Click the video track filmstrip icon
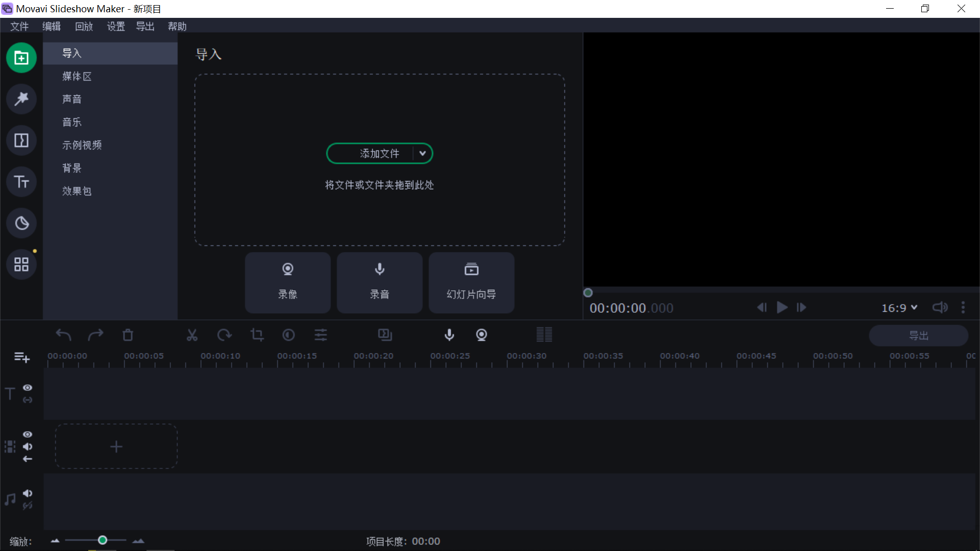 tap(10, 447)
